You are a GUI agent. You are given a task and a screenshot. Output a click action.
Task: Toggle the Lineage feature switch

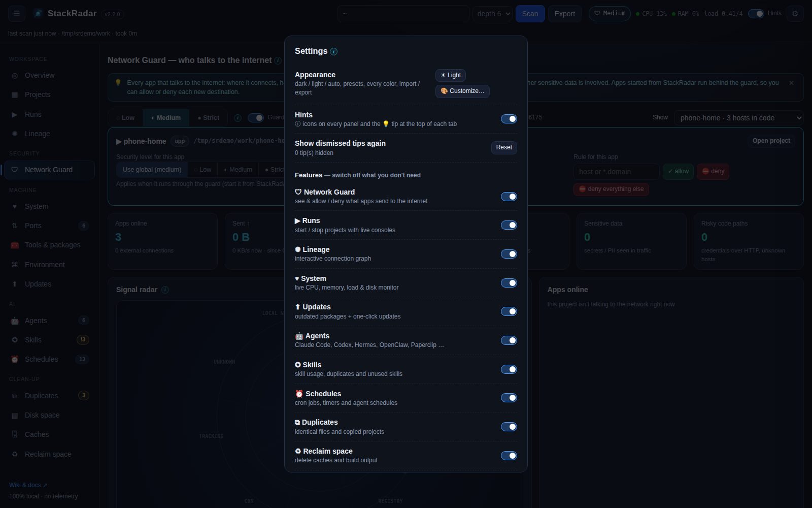pos(509,254)
